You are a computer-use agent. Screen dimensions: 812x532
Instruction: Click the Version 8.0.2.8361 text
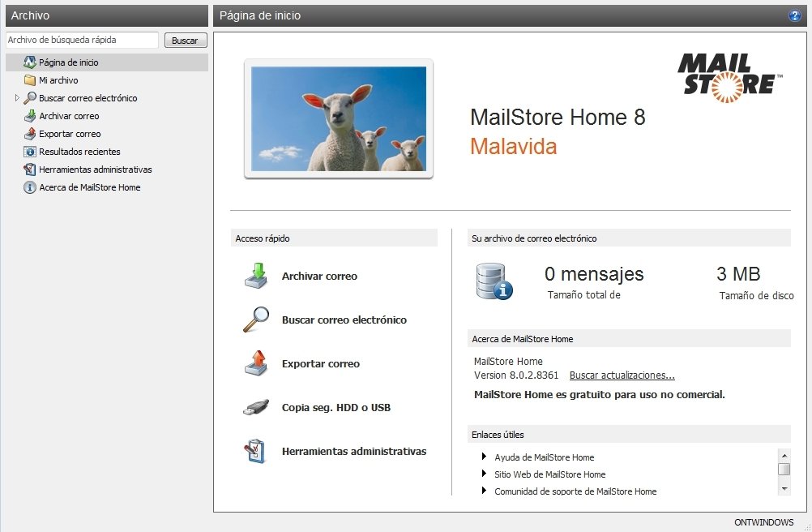tap(516, 375)
